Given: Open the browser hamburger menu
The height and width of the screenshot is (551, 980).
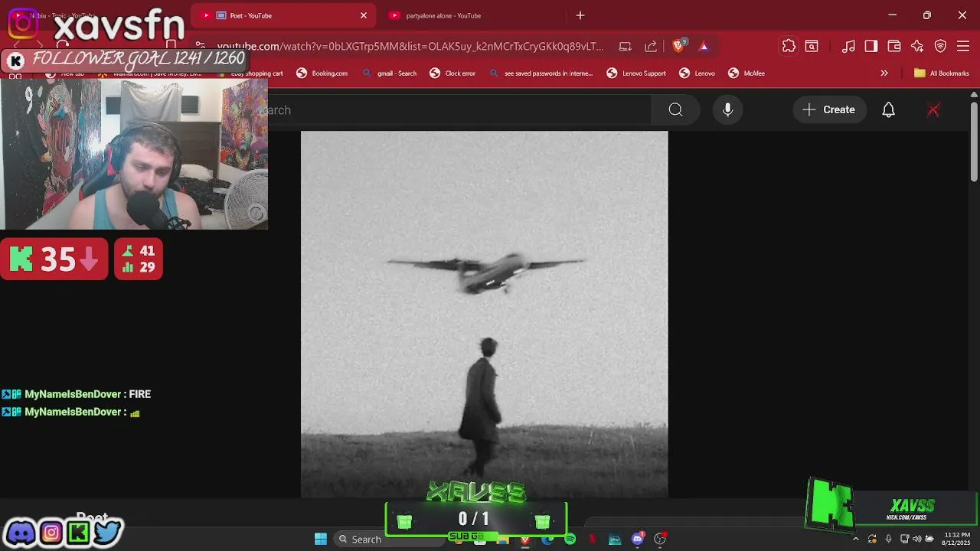Looking at the screenshot, I should point(963,46).
